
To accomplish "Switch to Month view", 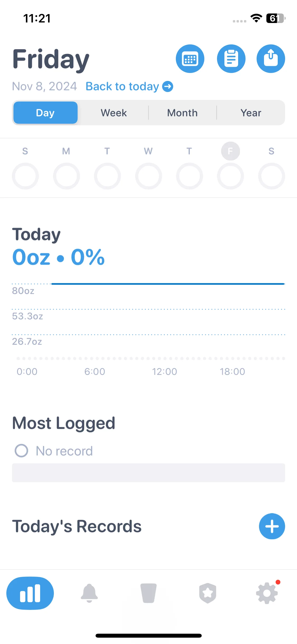I will 182,113.
